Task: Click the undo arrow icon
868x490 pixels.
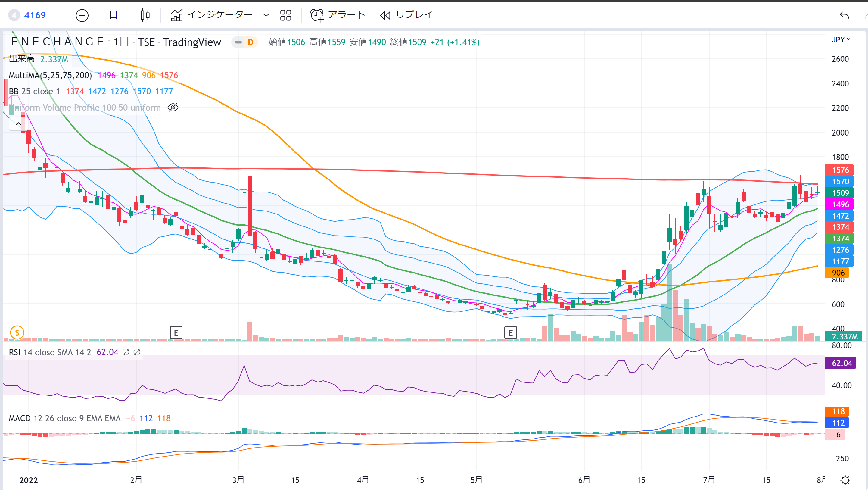Action: coord(844,15)
